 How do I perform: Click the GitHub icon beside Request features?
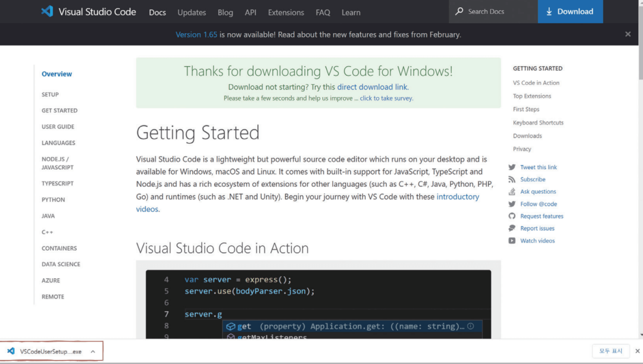coord(512,216)
